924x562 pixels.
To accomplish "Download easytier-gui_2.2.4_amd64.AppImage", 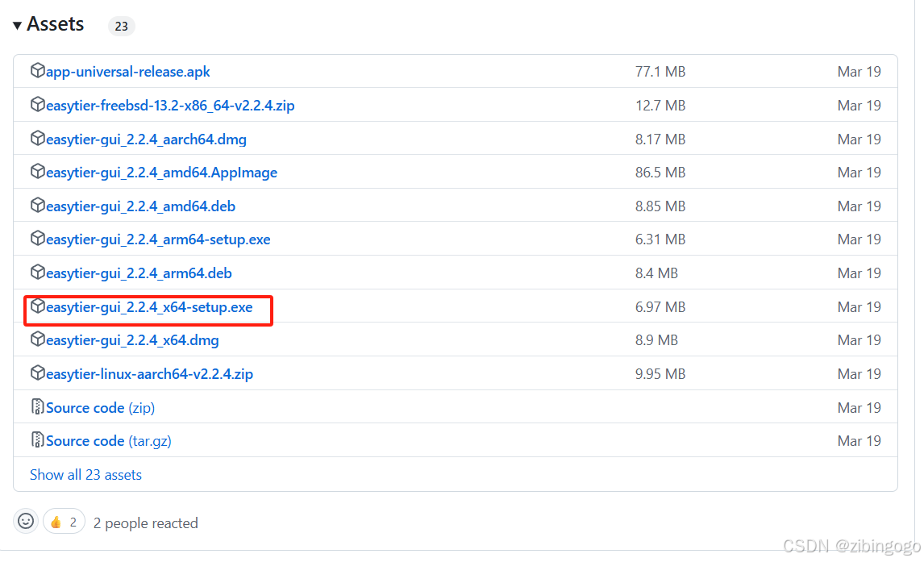I will (161, 173).
